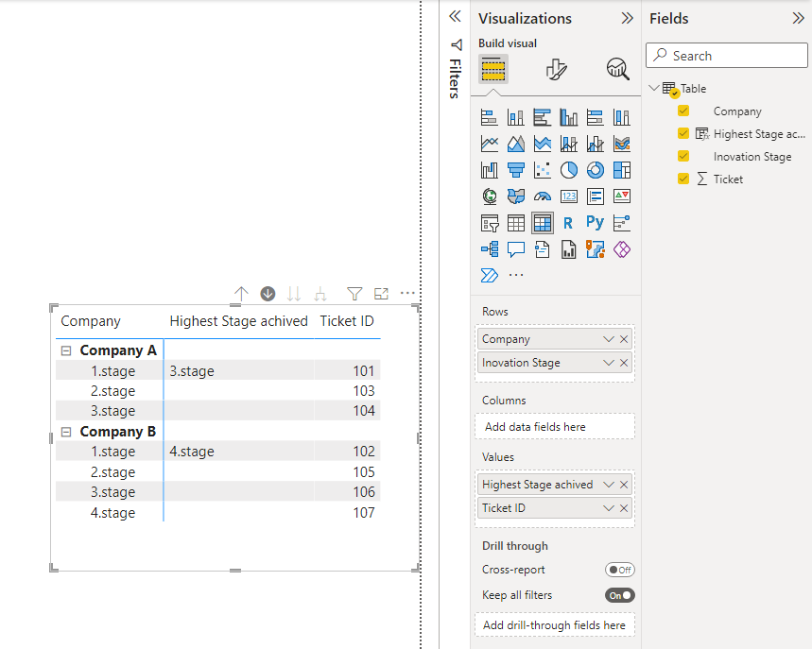Open matrix in focus mode
This screenshot has height=649, width=812.
pyautogui.click(x=381, y=294)
